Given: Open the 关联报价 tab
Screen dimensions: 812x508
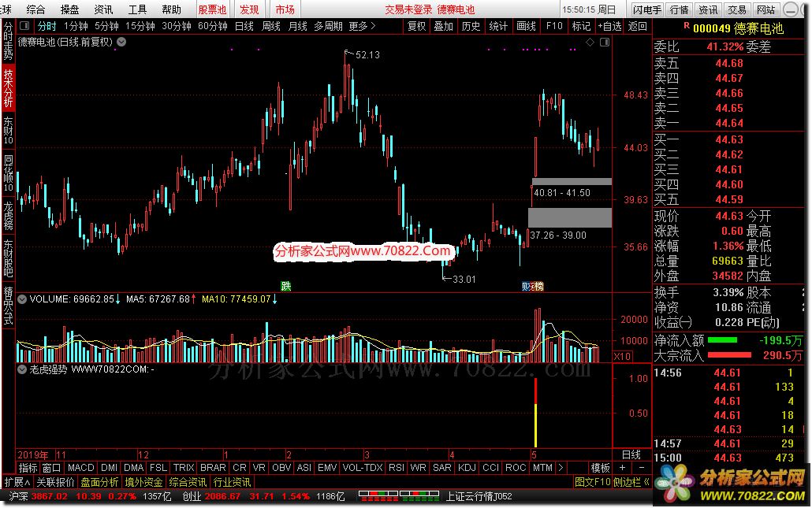Looking at the screenshot, I should 55,482.
